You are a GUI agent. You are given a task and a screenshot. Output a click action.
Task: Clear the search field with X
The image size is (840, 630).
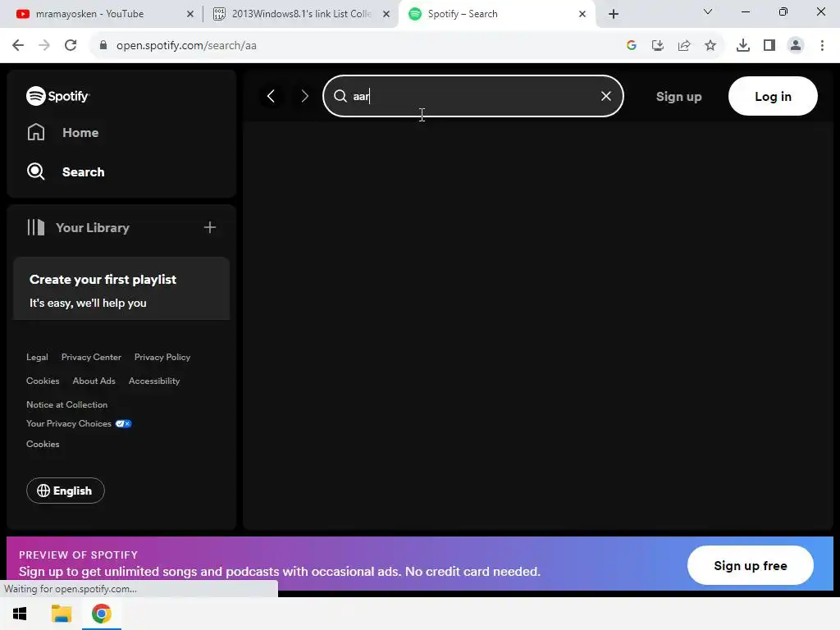[606, 96]
